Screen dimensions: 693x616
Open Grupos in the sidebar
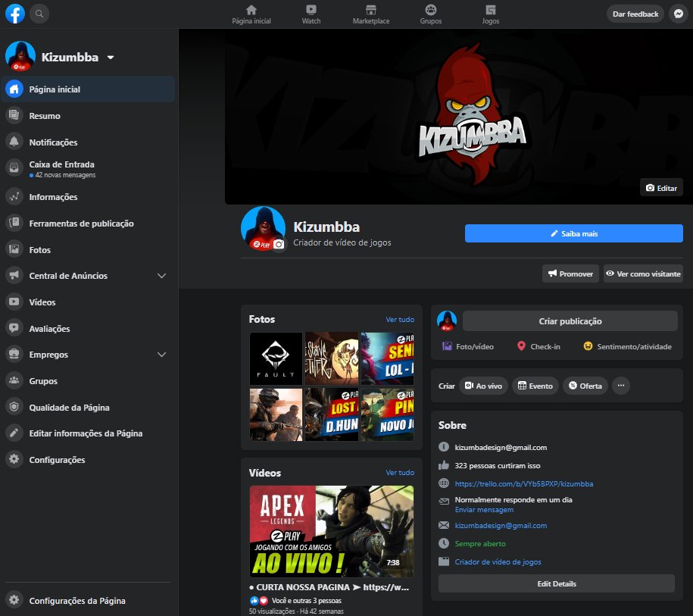click(89, 381)
